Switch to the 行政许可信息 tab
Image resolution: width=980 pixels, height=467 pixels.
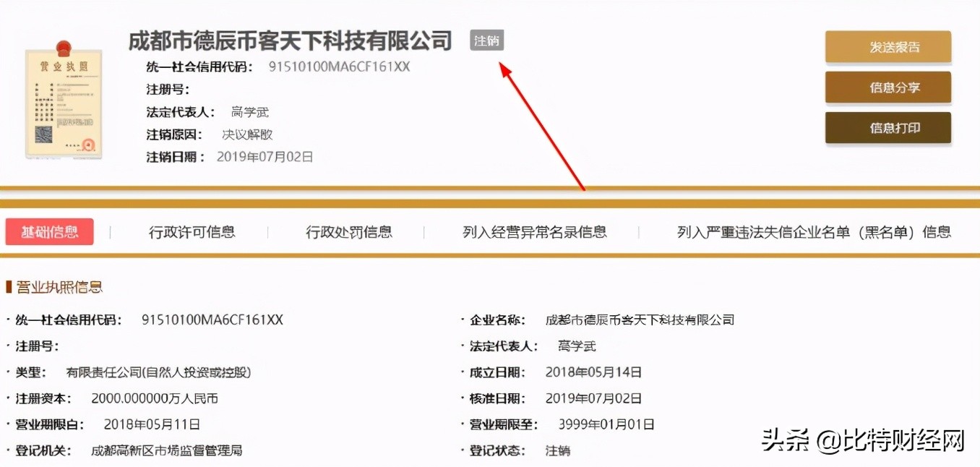point(192,232)
